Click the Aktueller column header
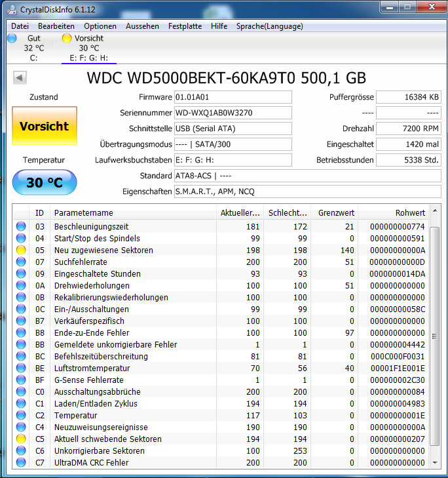This screenshot has height=478, width=448. [240, 213]
